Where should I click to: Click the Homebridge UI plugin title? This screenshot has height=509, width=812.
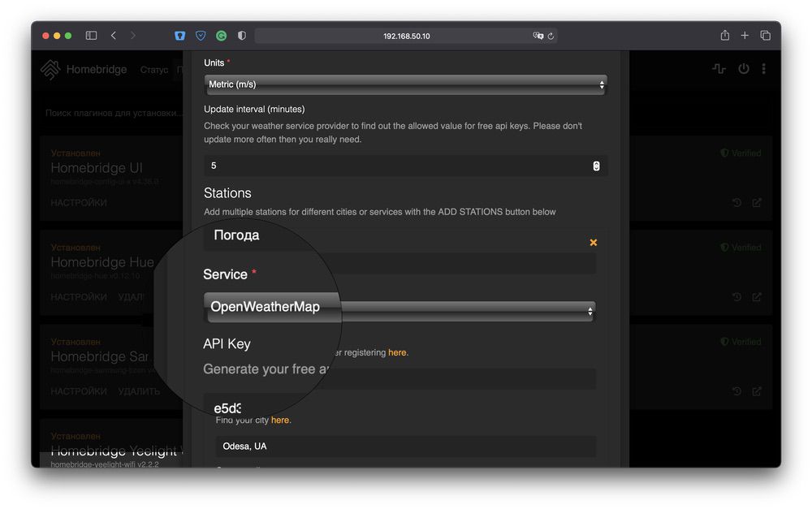pos(97,168)
